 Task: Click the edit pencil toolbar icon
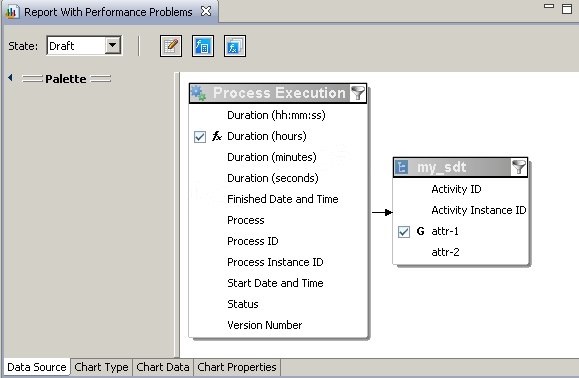(171, 46)
